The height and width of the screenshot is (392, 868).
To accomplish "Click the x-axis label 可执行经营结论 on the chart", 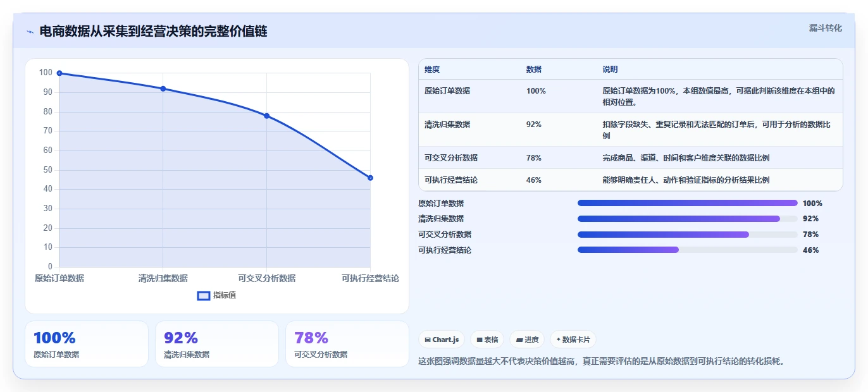I will pos(370,278).
